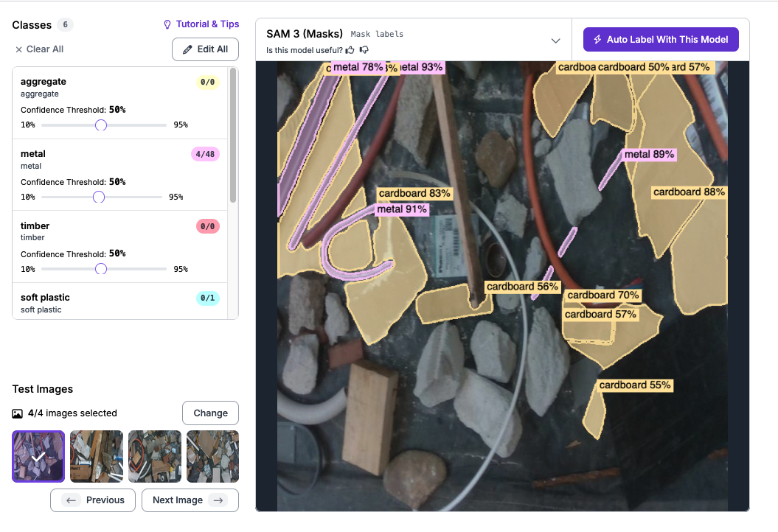Click the lightbulb Tutorial & Tips icon

point(167,24)
